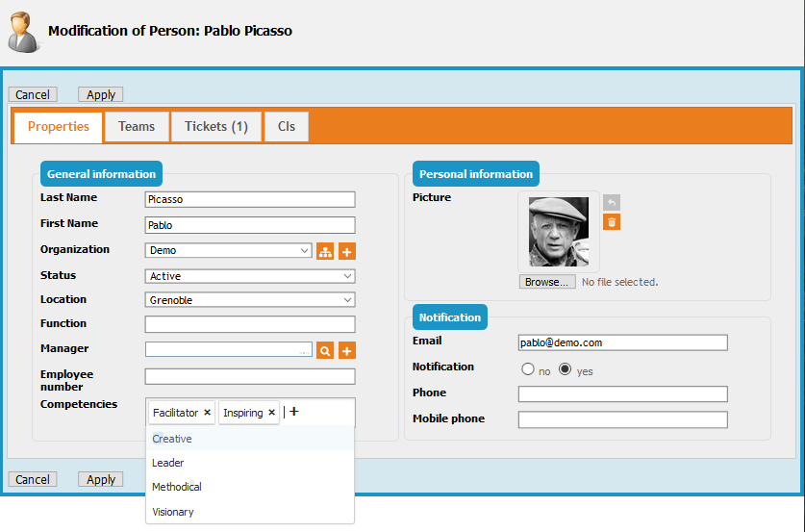
Task: Click Browse to choose a picture file
Action: pyautogui.click(x=547, y=282)
